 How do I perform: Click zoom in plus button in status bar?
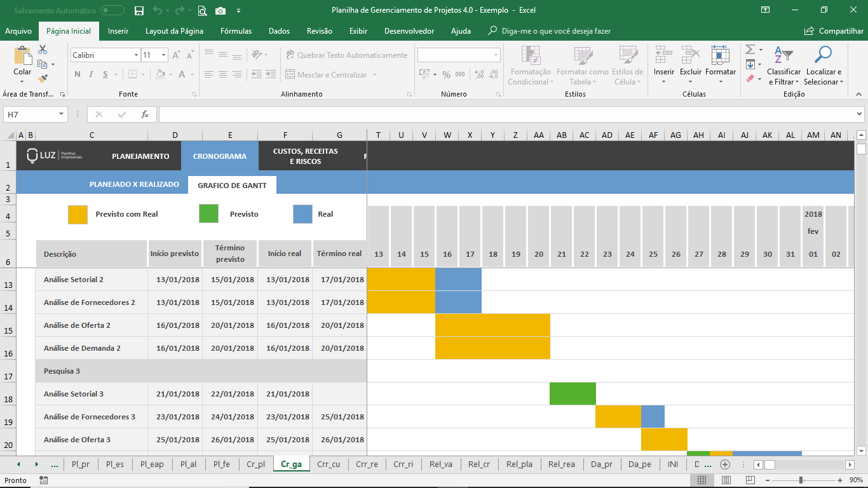coord(839,480)
